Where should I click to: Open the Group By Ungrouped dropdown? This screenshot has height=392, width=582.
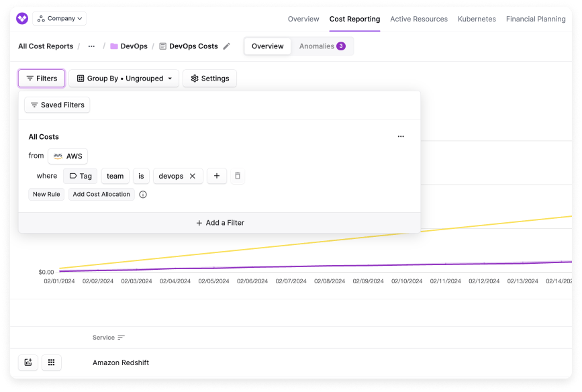coord(122,78)
